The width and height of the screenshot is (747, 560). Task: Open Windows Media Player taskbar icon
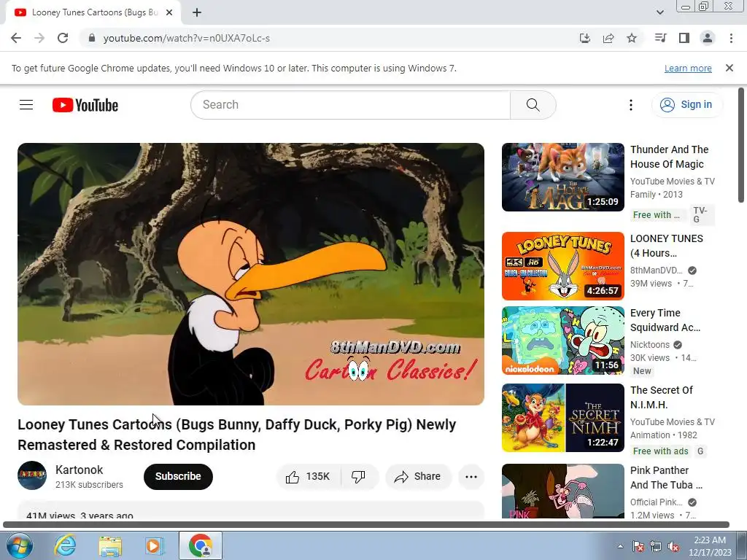point(155,545)
